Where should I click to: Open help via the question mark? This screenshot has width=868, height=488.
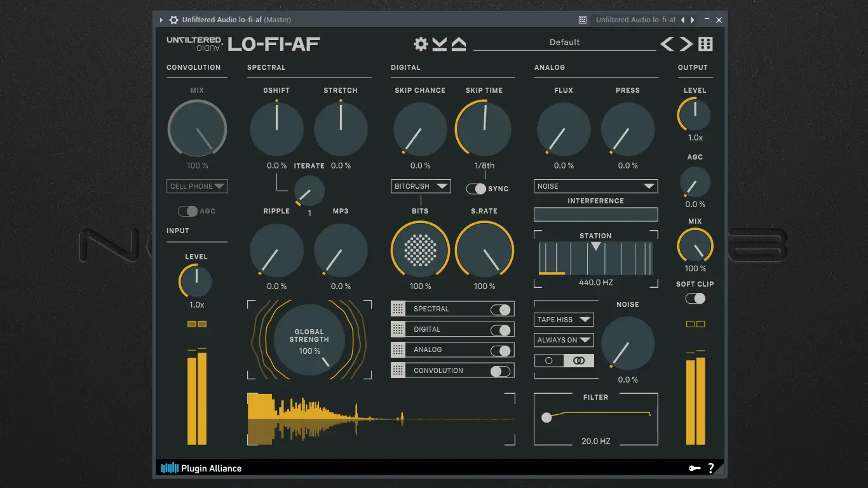point(711,468)
